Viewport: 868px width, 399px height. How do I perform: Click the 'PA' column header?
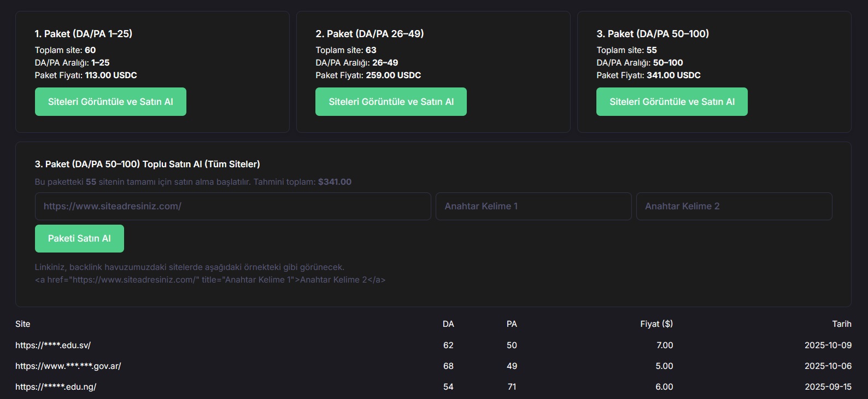pos(512,324)
